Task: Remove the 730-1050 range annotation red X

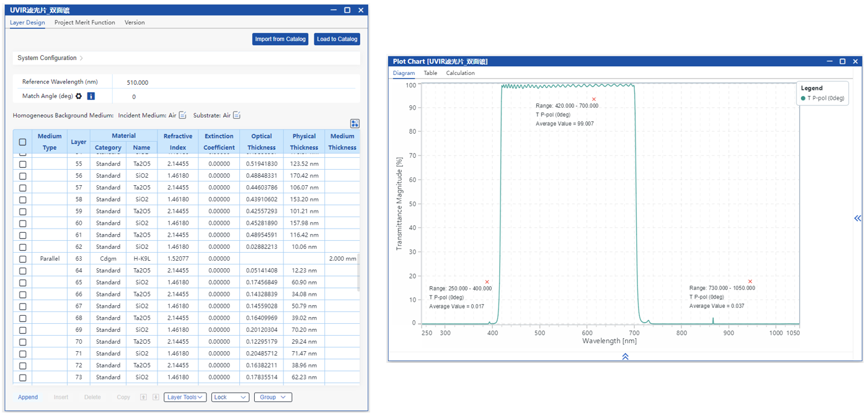Action: coord(750,282)
